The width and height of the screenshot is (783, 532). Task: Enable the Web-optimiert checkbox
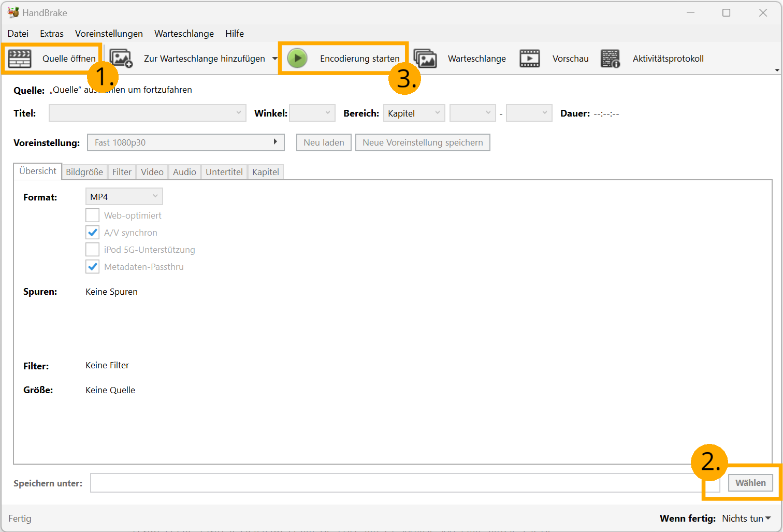[x=92, y=215]
